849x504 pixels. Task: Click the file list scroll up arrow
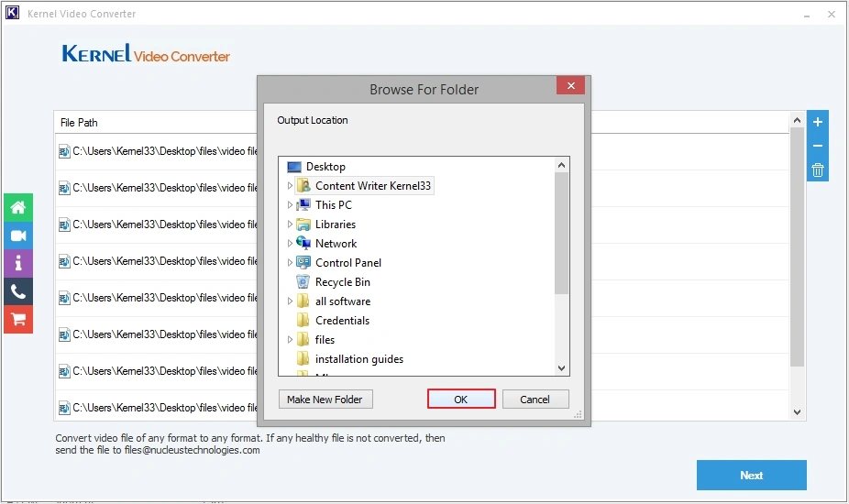797,120
